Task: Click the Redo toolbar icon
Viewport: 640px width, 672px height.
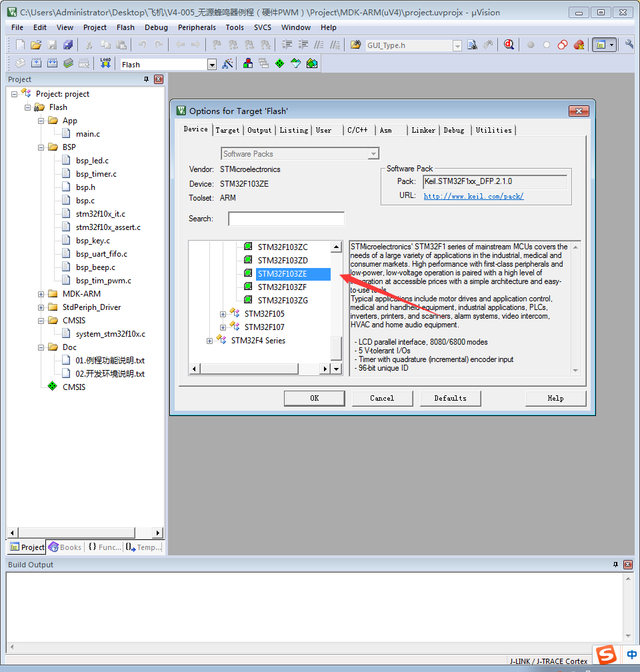Action: [159, 45]
